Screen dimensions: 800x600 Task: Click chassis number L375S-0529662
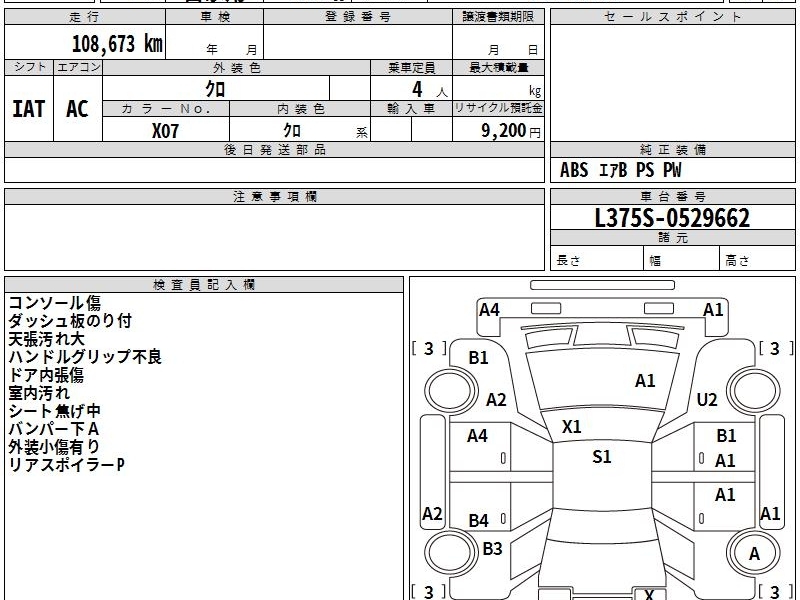point(672,218)
